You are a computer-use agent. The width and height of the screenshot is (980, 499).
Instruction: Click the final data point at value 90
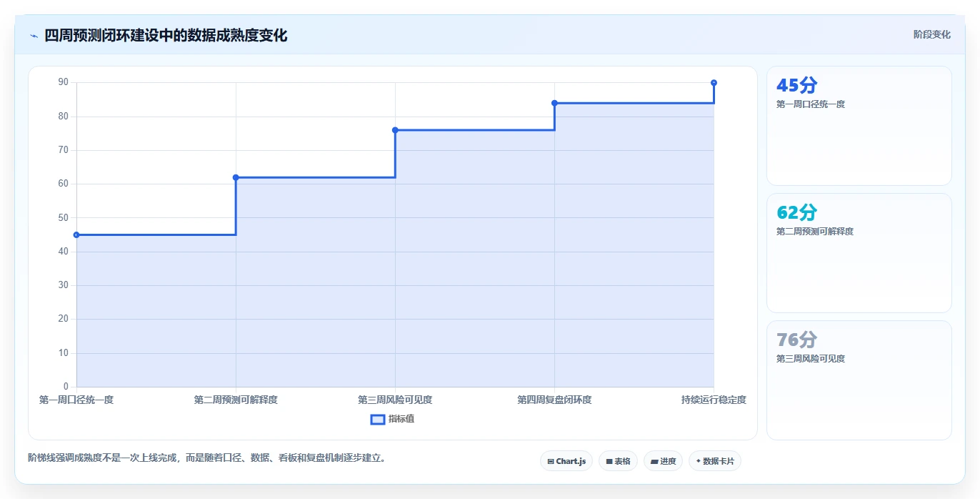coord(714,83)
